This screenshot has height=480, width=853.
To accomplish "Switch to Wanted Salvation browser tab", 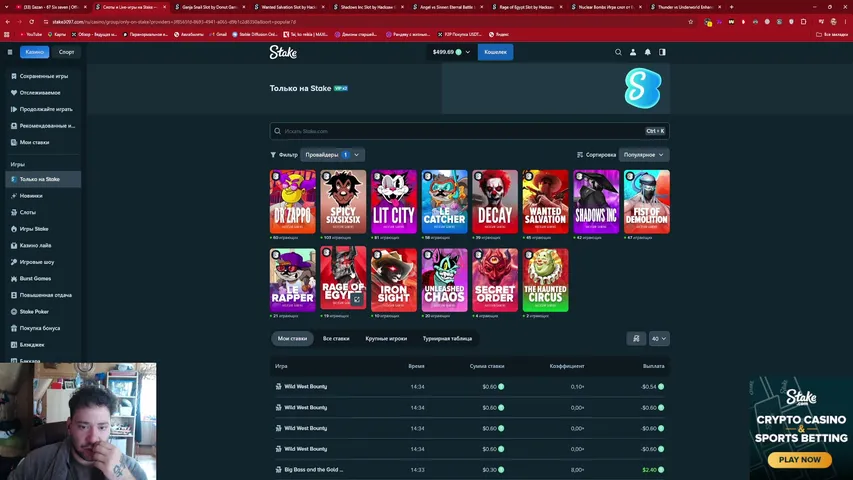I will pos(288,7).
